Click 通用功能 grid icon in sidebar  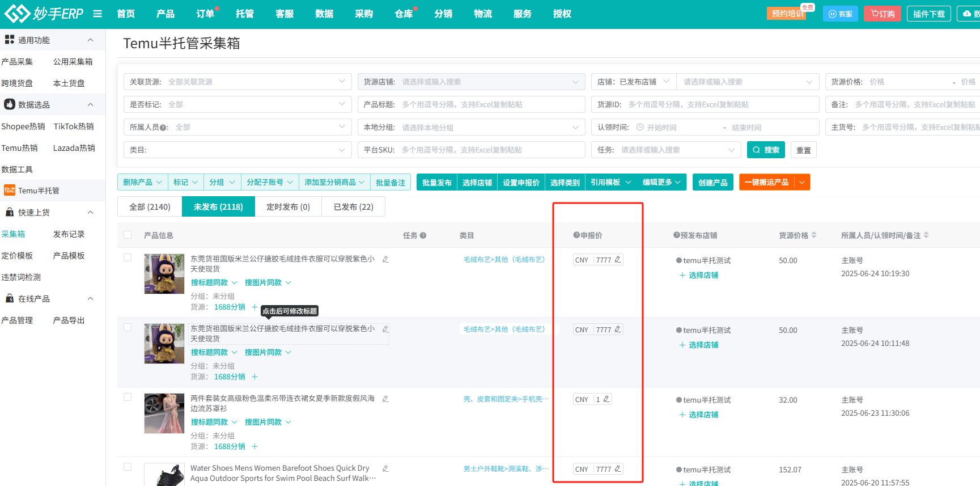click(x=10, y=40)
